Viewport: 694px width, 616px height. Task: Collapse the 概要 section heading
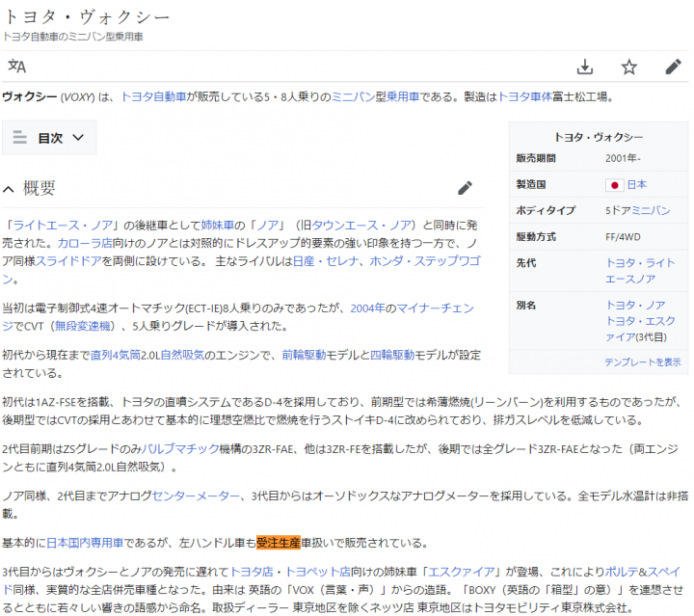click(x=9, y=189)
